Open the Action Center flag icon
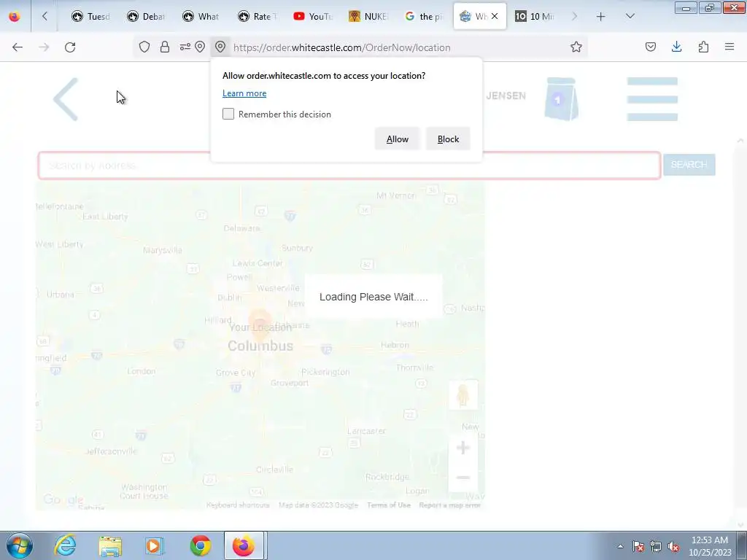 pyautogui.click(x=638, y=546)
